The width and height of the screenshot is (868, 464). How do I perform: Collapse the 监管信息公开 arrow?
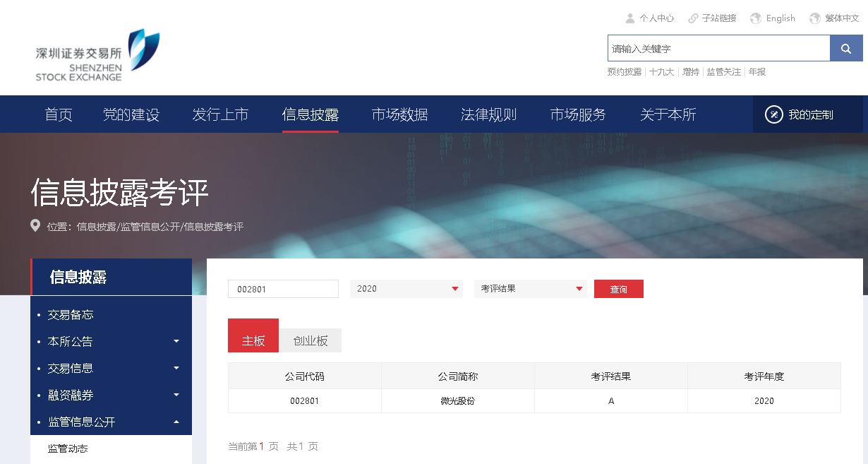[176, 422]
